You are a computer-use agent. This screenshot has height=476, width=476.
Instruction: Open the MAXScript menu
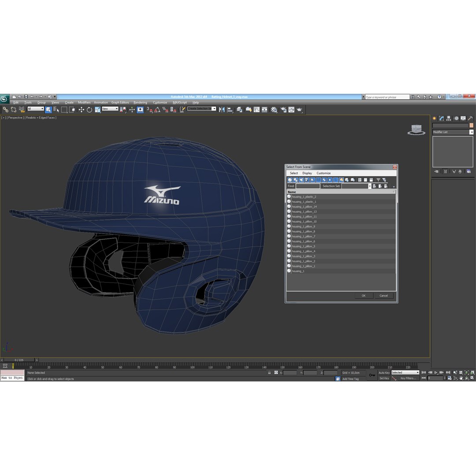pyautogui.click(x=180, y=103)
